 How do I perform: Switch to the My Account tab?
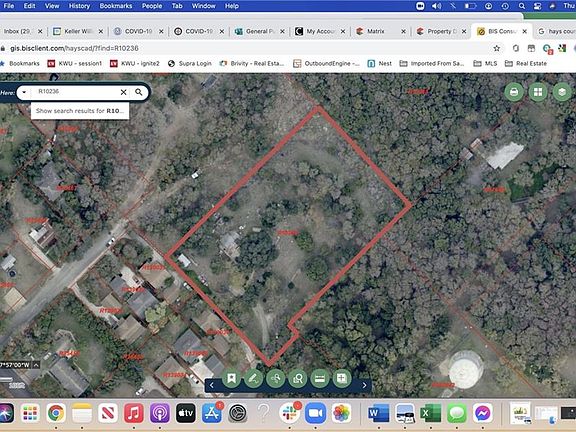click(x=320, y=32)
